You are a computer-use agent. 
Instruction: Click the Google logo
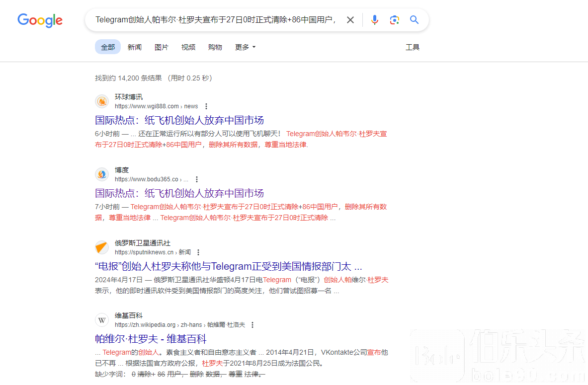coord(40,20)
